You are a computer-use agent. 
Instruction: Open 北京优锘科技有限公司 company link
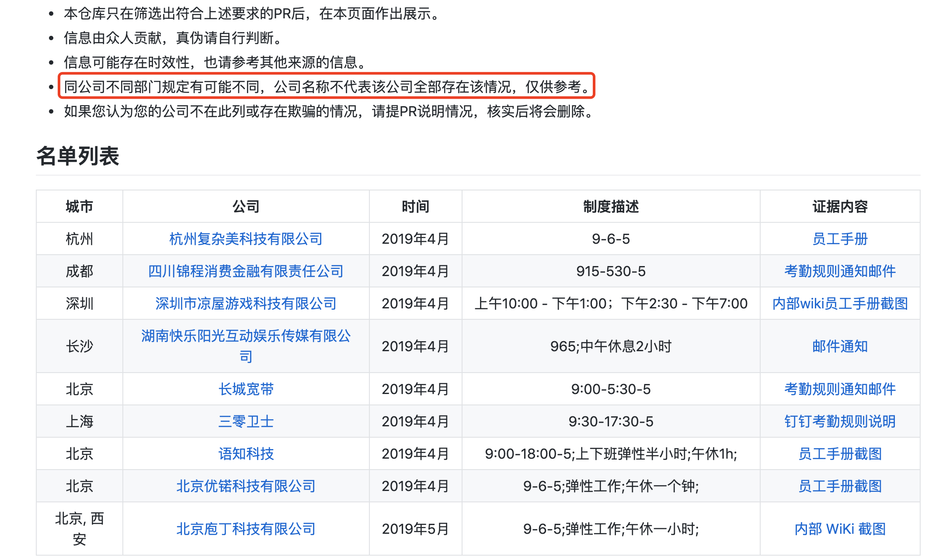[246, 486]
